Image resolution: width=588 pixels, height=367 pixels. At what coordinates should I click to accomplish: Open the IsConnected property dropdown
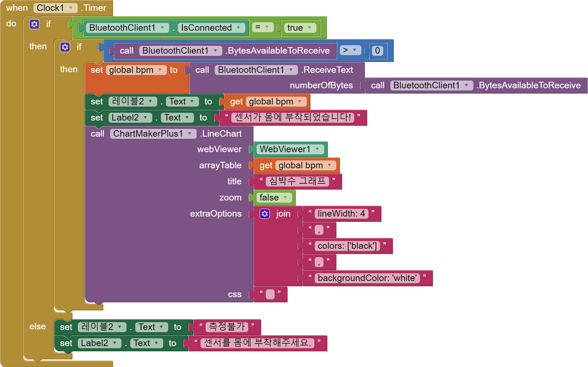(211, 28)
